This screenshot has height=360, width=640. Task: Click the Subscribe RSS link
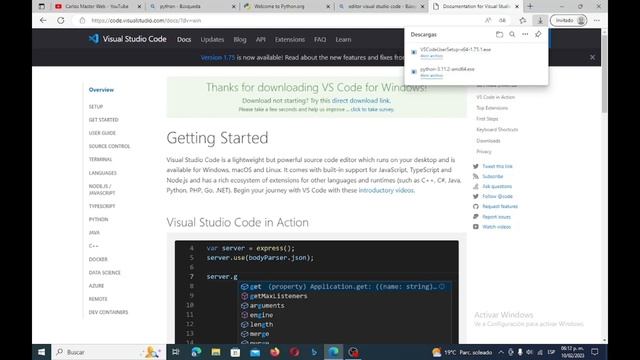coord(493,176)
